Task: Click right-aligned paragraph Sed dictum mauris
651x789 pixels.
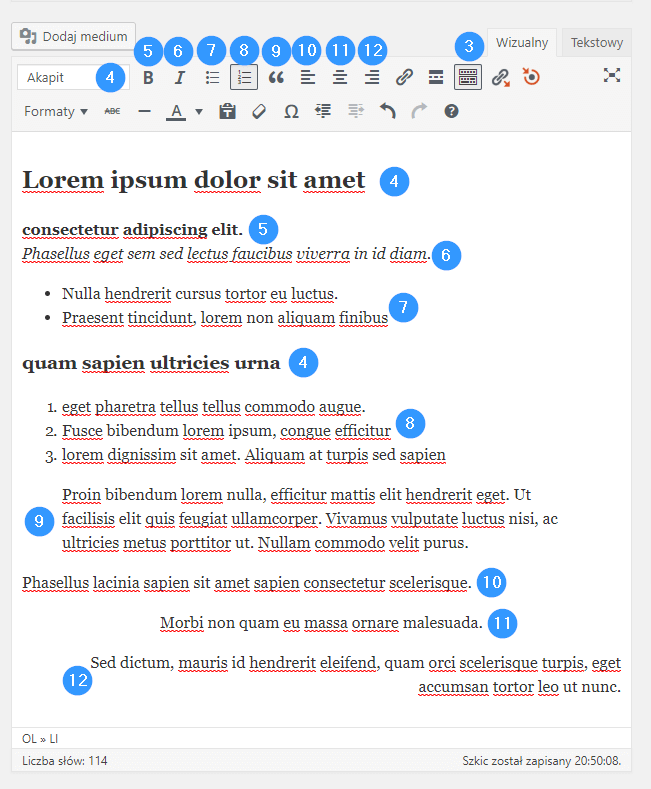Action: [356, 675]
